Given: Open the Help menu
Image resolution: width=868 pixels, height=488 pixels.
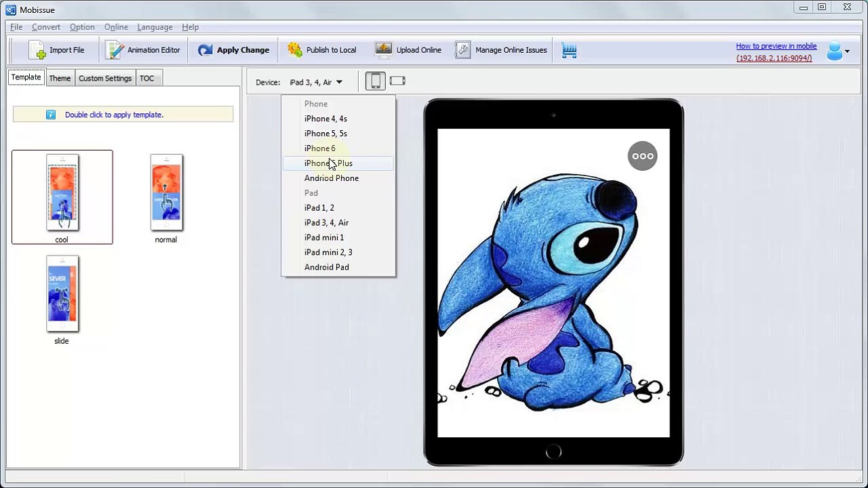Looking at the screenshot, I should tap(191, 27).
